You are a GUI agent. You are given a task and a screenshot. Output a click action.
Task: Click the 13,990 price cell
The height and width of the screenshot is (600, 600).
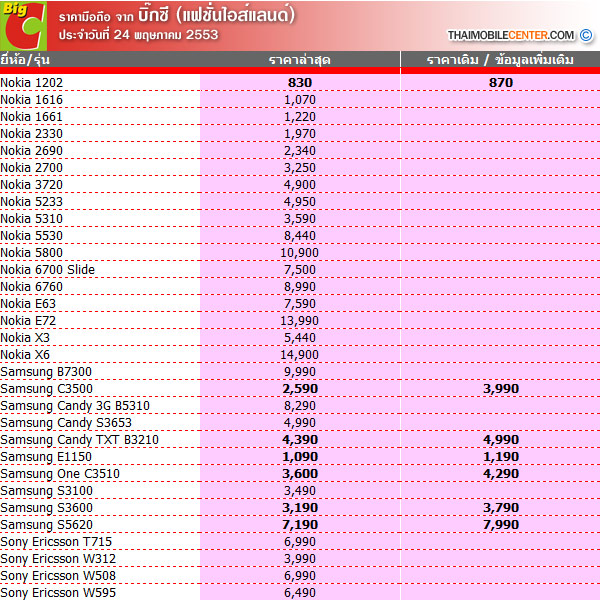click(300, 321)
